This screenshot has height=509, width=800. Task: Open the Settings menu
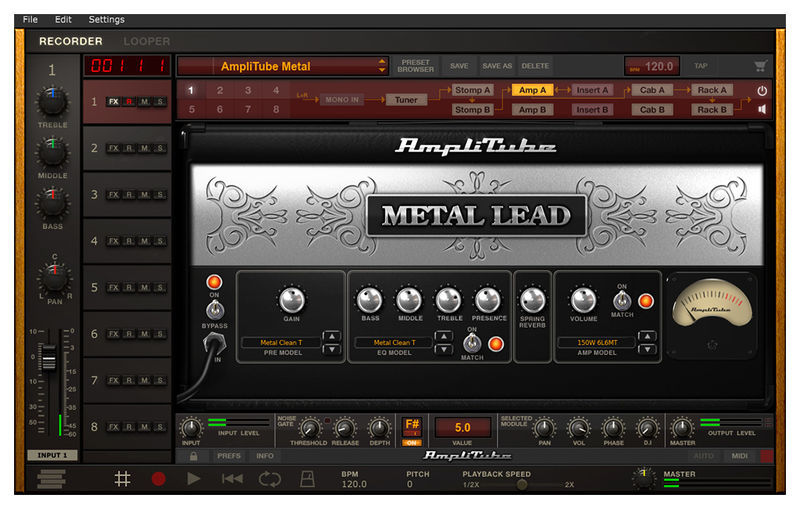tap(106, 19)
